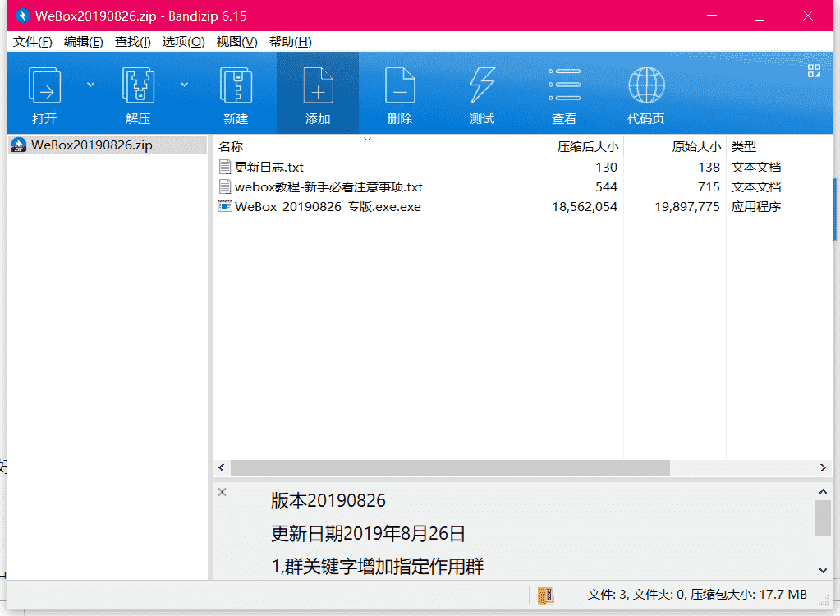Viewport: 840px width, 616px height.
Task: Click the original size value 715
Action: (709, 187)
